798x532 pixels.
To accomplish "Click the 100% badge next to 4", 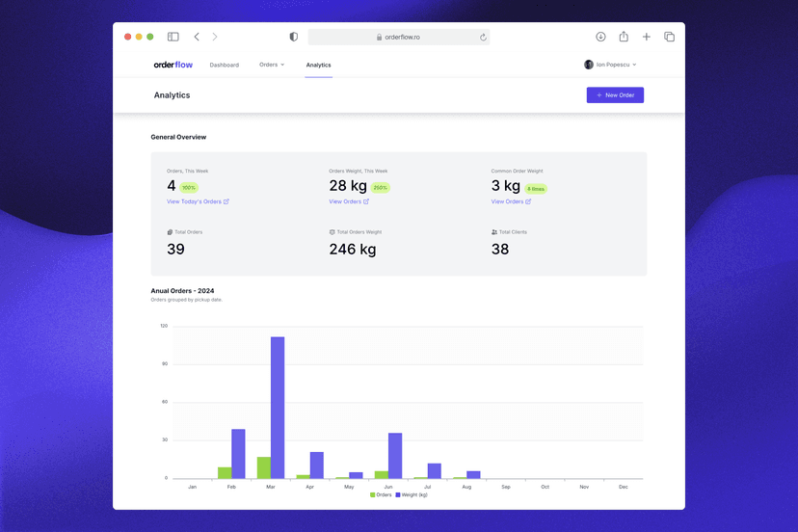I will point(189,188).
